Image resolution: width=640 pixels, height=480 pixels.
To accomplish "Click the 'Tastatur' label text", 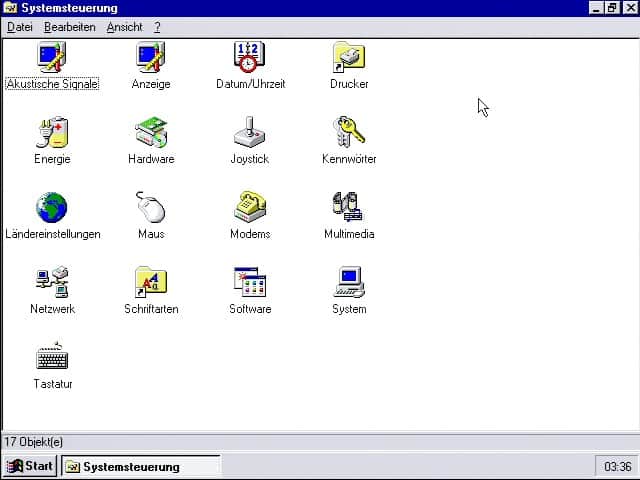I will tap(53, 384).
